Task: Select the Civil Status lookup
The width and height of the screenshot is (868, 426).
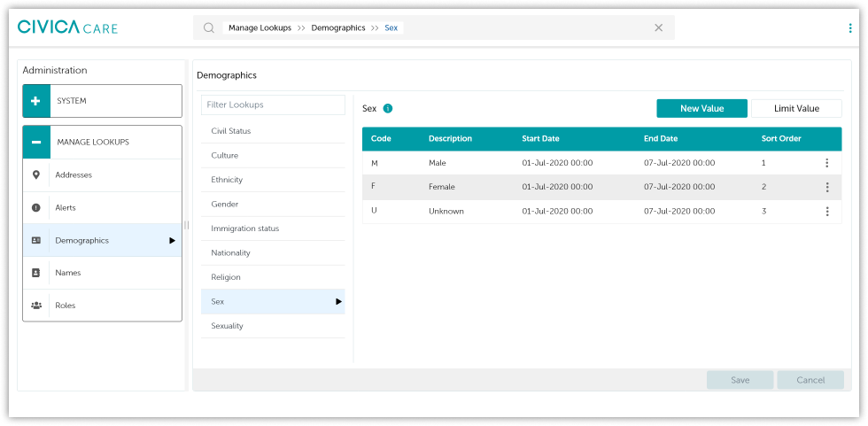Action: [273, 131]
